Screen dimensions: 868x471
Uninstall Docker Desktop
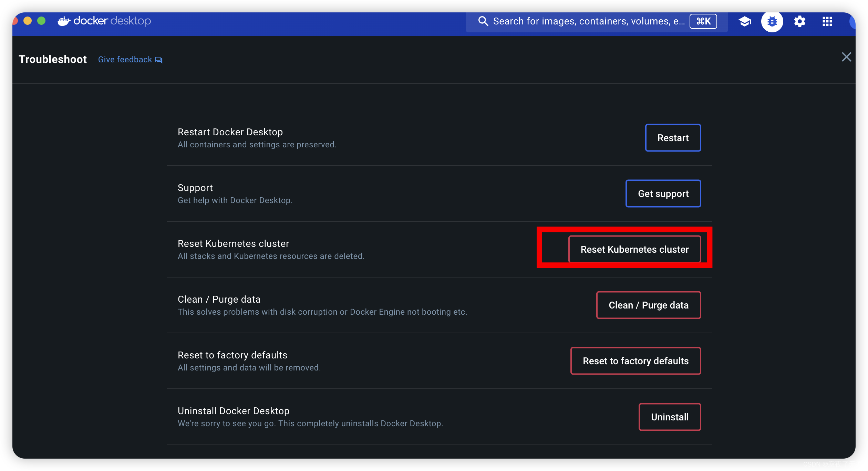point(670,417)
